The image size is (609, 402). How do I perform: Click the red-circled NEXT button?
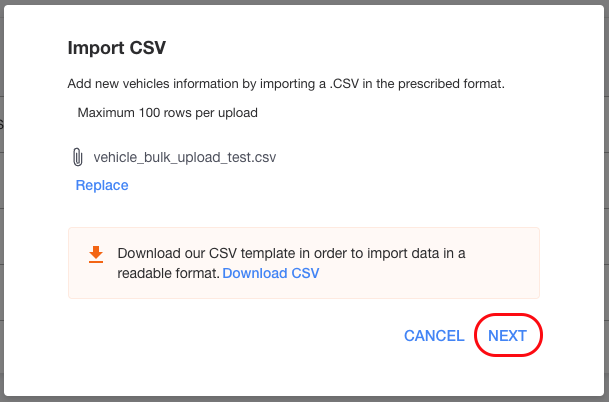pos(508,335)
